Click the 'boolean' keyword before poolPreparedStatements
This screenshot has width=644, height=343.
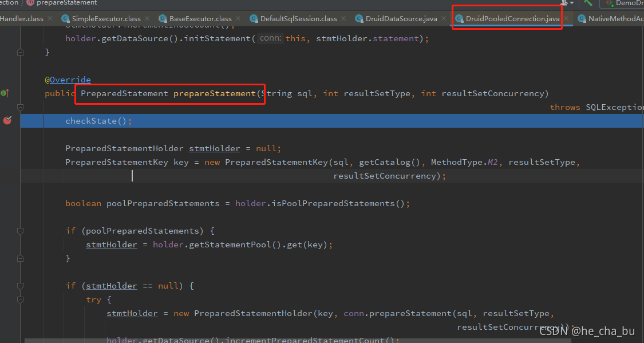pos(84,203)
